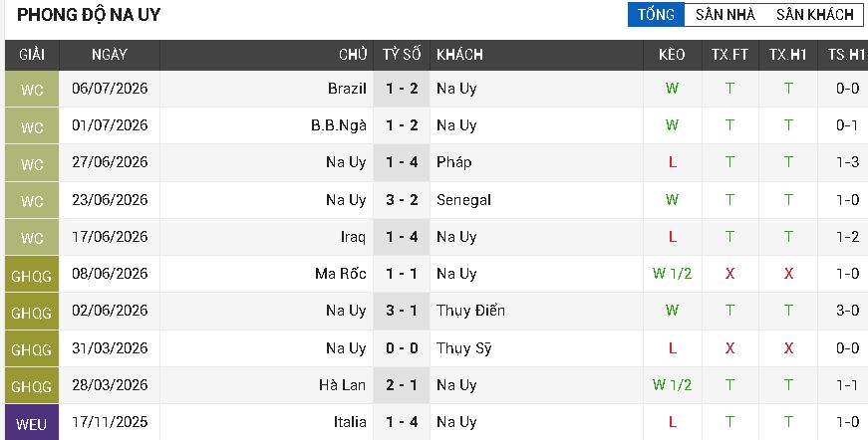Select the SÂN NHÀ tab

pyautogui.click(x=725, y=14)
